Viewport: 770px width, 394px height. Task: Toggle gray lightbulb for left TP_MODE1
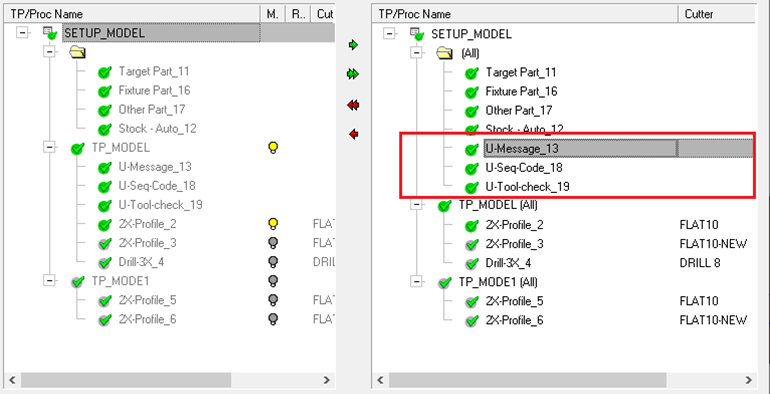point(274,281)
